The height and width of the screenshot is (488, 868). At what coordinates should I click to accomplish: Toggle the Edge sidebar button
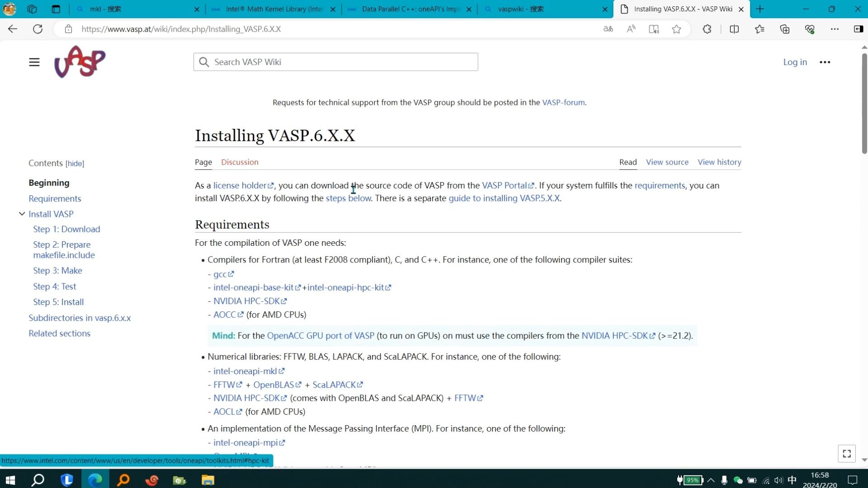coord(858,29)
